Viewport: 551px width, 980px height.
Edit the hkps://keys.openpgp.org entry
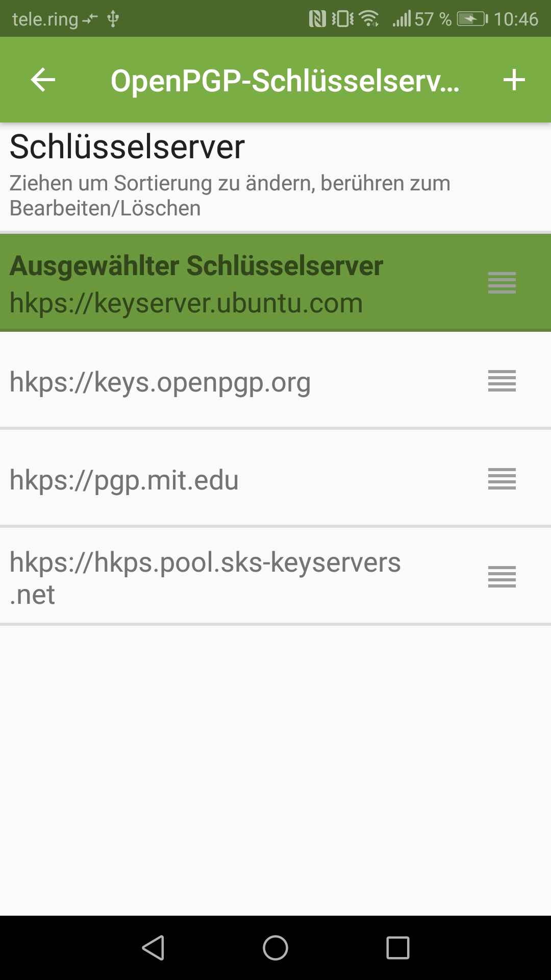(160, 382)
